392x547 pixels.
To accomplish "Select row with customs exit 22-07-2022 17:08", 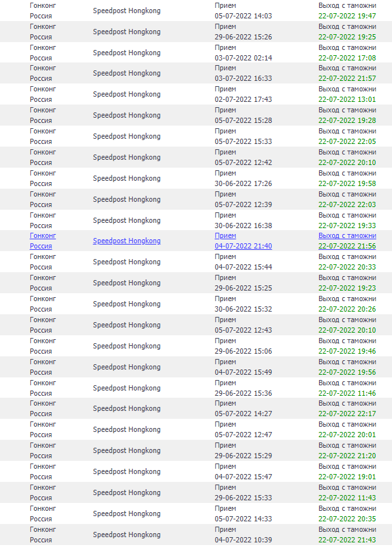I will coord(196,53).
